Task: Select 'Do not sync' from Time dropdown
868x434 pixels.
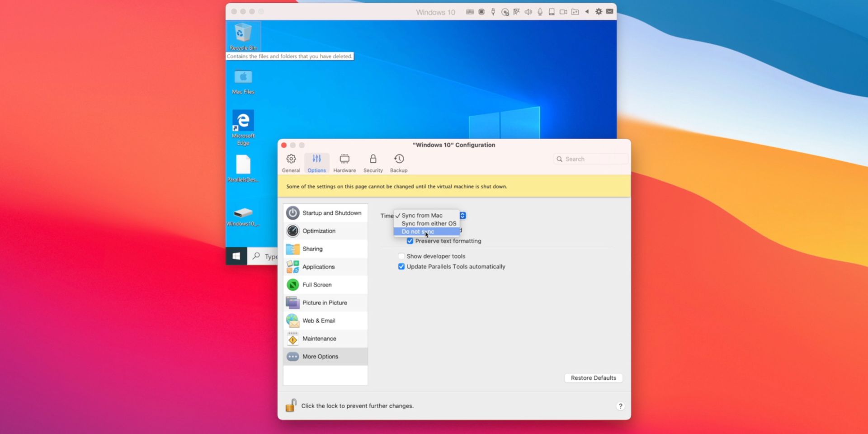Action: pos(418,231)
